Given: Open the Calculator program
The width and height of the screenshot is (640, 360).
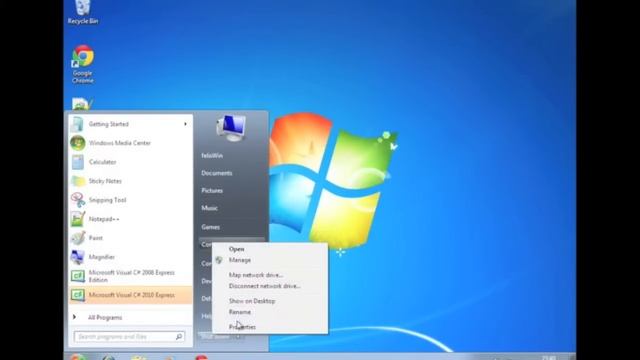Looking at the screenshot, I should (x=130, y=162).
